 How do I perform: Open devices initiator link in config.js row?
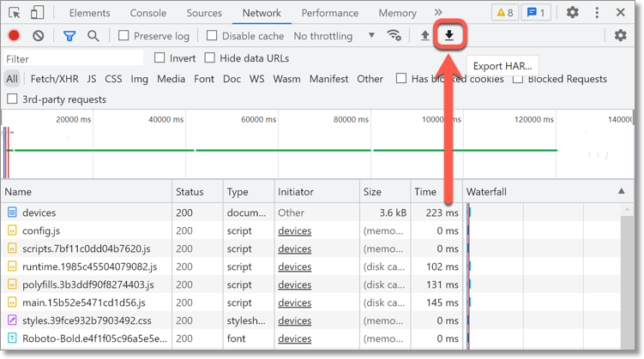pyautogui.click(x=294, y=230)
